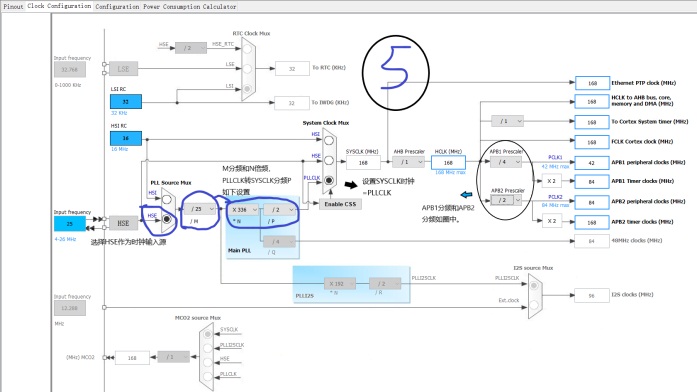697x392 pixels.
Task: Open the APB1 Prescaler /4 dropdown
Action: 506,162
